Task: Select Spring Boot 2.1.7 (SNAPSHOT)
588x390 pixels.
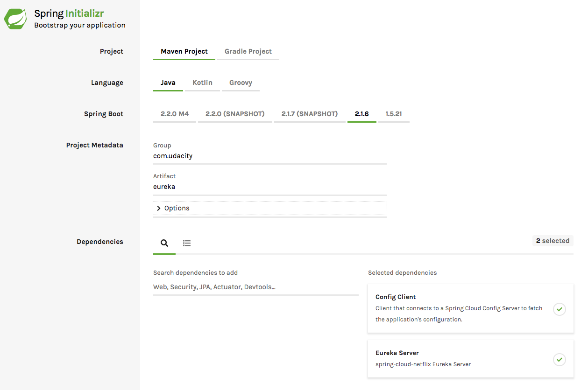Action: (x=310, y=114)
